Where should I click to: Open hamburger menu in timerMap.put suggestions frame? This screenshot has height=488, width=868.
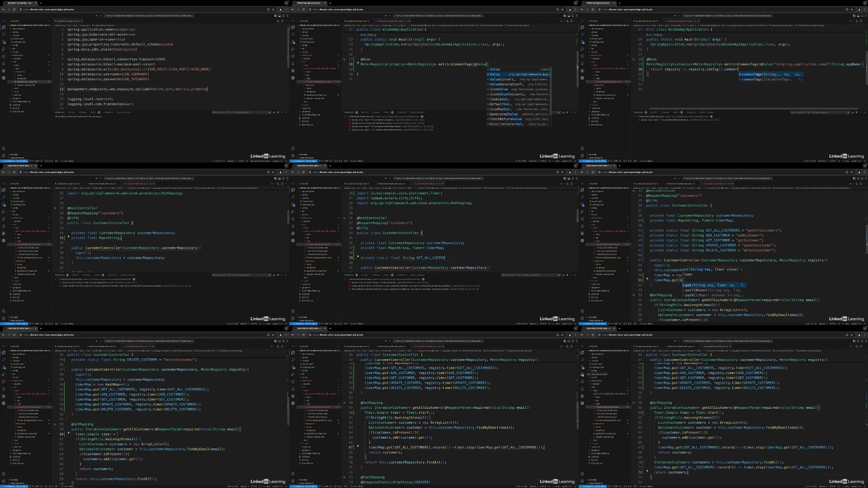click(582, 183)
